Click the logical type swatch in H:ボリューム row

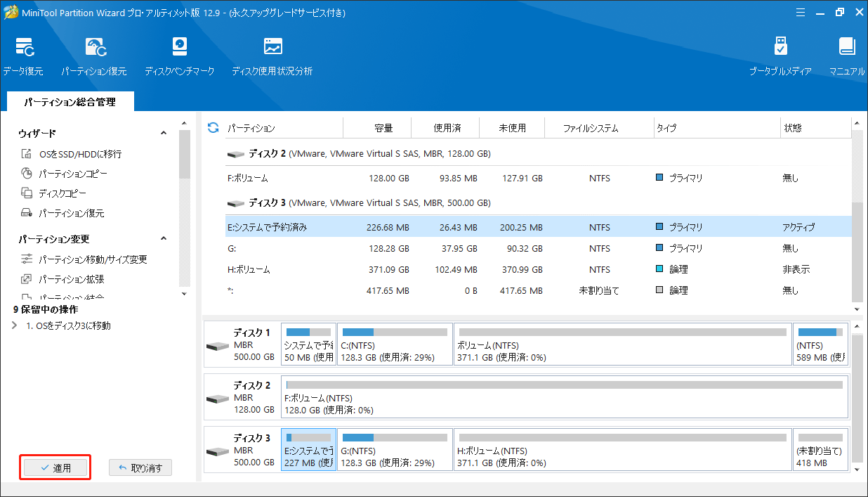point(659,269)
